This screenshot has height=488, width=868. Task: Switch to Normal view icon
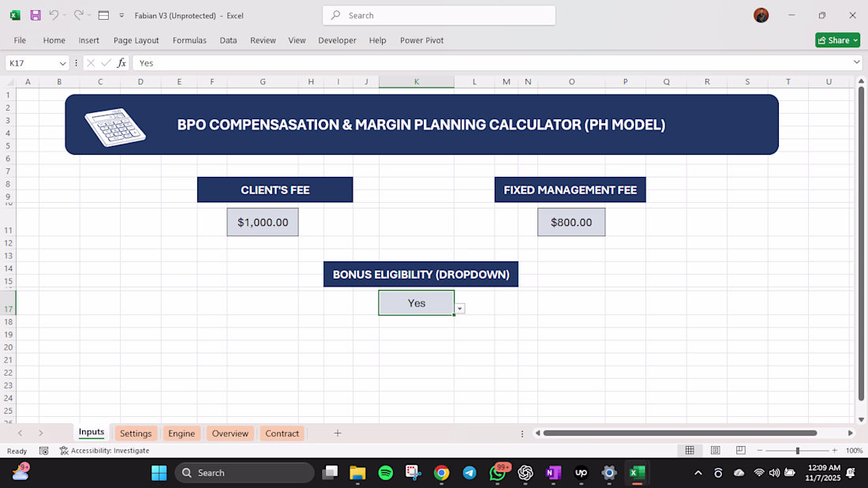coord(690,450)
